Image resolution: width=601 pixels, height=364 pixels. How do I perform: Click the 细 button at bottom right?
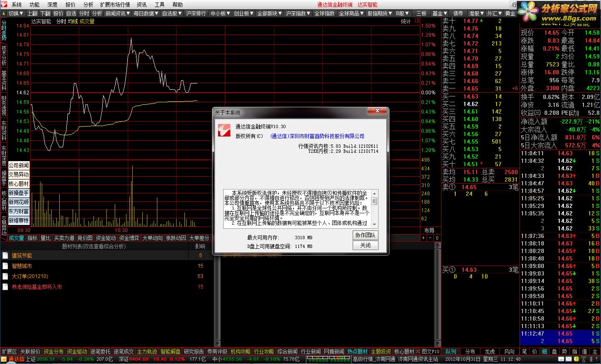(x=544, y=351)
